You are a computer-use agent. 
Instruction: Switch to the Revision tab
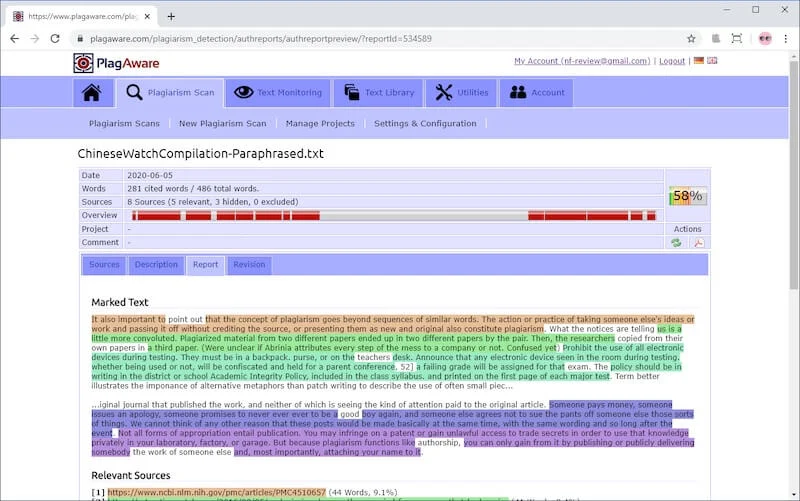pos(249,265)
